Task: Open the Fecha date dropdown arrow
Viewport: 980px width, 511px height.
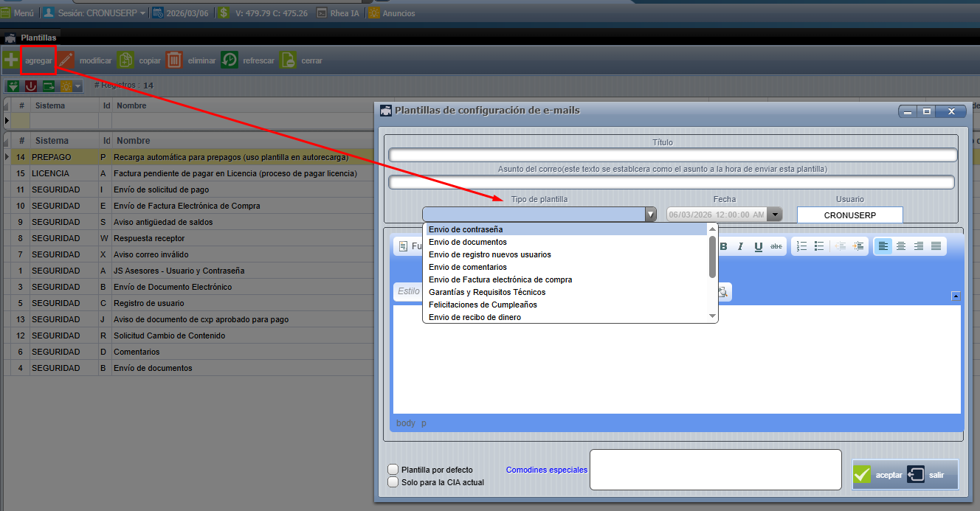Action: click(774, 215)
